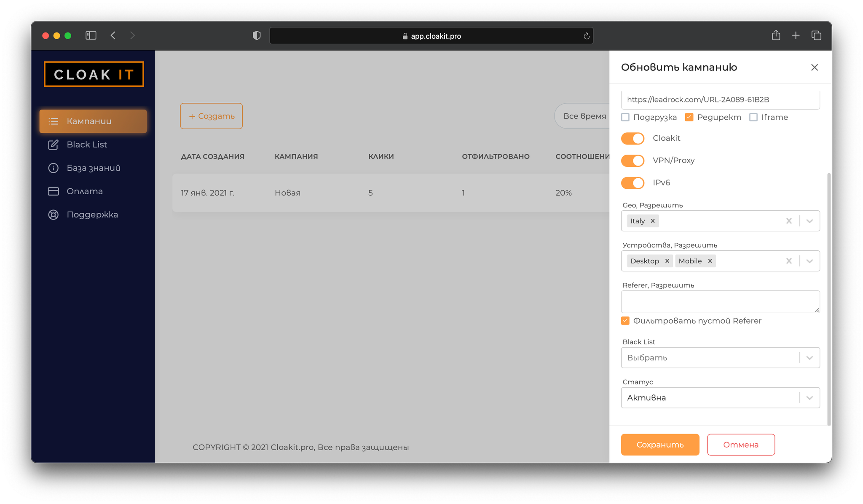Expand the Geo countries dropdown arrow
The height and width of the screenshot is (504, 863).
point(809,221)
